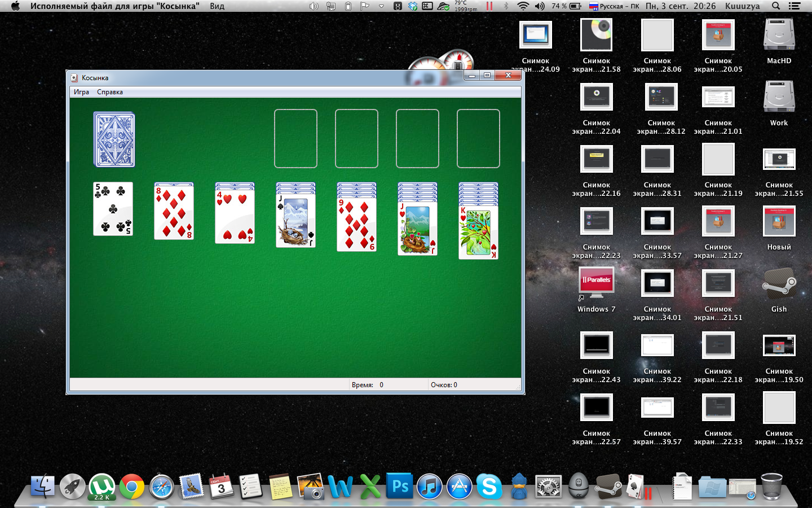Screen dimensions: 812x508
Task: Click the Косынка window title bar icon
Action: pyautogui.click(x=74, y=78)
